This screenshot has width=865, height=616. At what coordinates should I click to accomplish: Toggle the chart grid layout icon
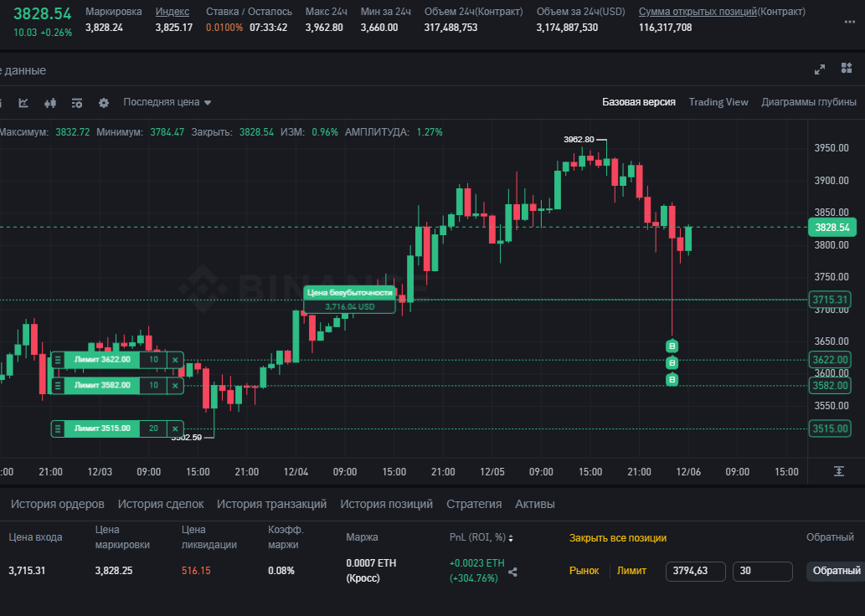849,70
